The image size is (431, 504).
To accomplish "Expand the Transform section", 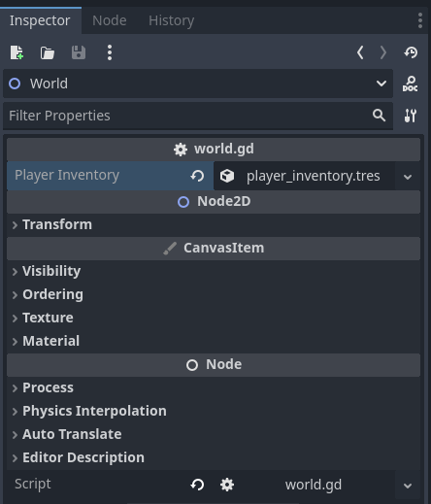I will coord(214,224).
